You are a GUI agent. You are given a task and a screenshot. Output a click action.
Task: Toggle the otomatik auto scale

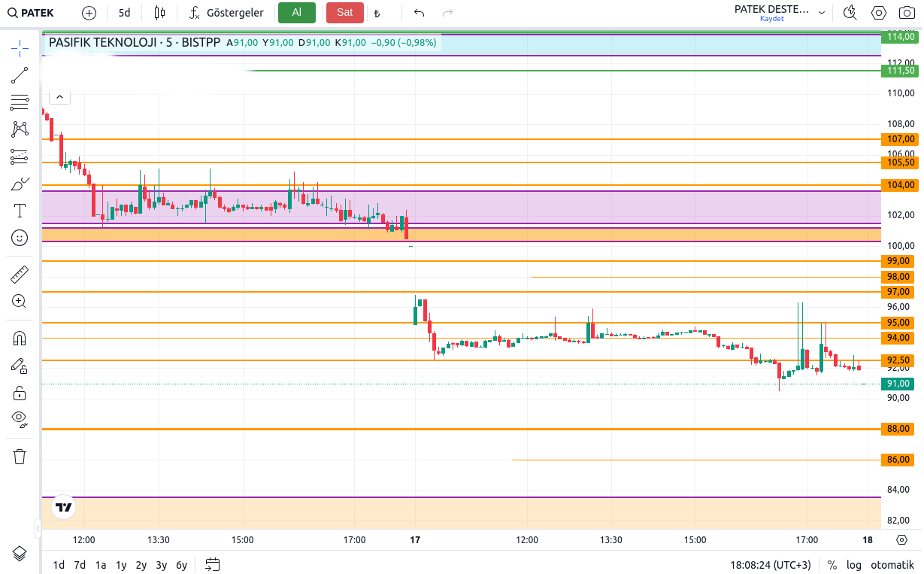(x=892, y=565)
